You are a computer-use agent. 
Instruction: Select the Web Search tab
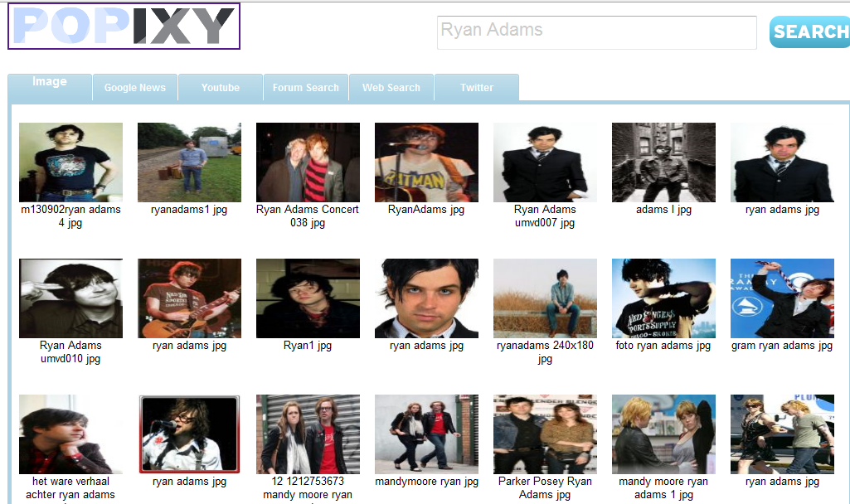391,88
